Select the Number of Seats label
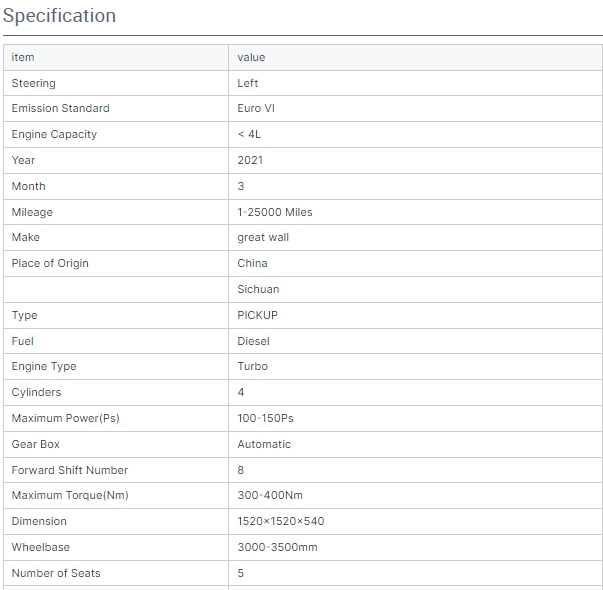This screenshot has width=603, height=590. [56, 573]
